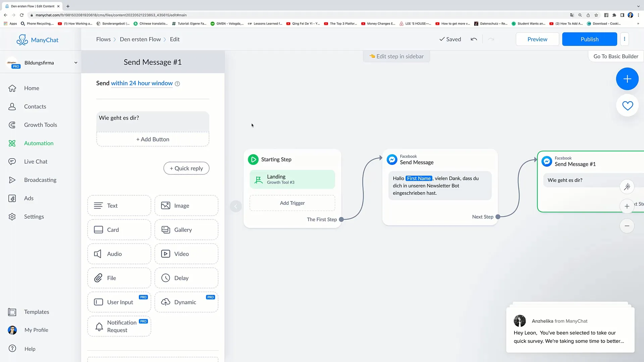
Task: Zoom out the canvas with minus
Action: (x=627, y=226)
